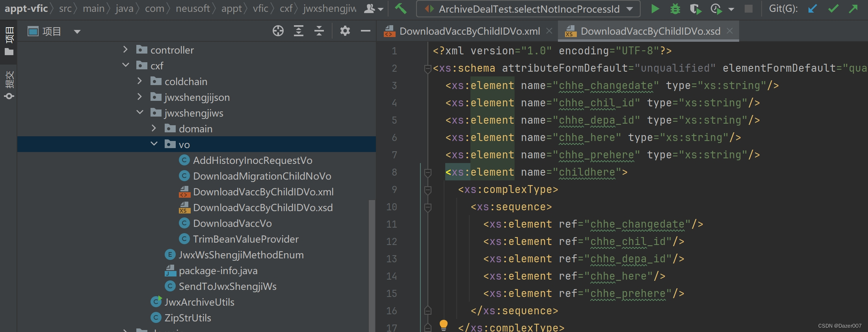Fold the xs:schema code block
The image size is (868, 332).
(x=427, y=69)
